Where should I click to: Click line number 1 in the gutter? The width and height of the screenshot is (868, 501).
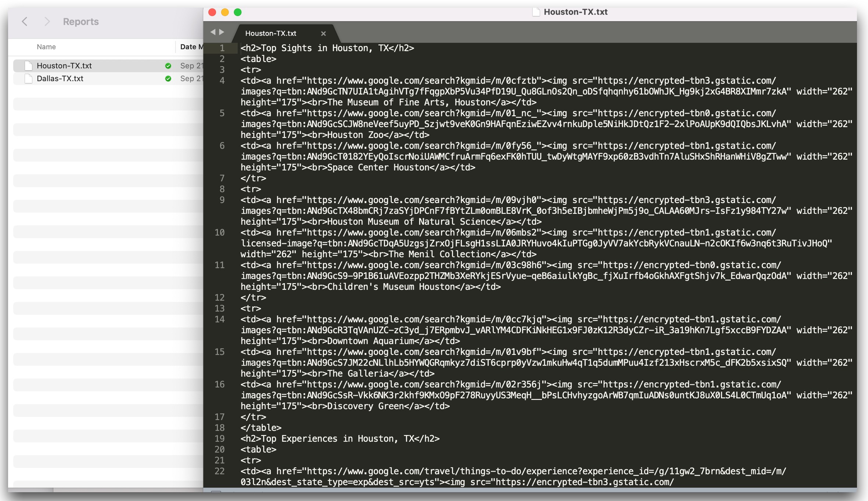tap(222, 48)
